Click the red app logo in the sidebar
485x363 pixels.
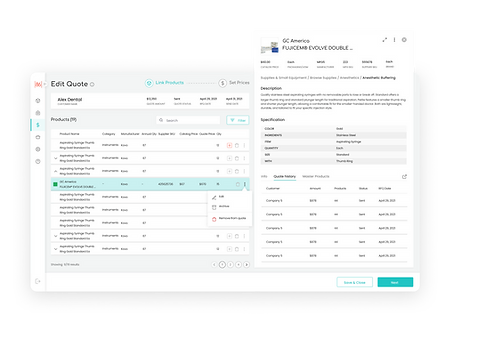coord(38,84)
